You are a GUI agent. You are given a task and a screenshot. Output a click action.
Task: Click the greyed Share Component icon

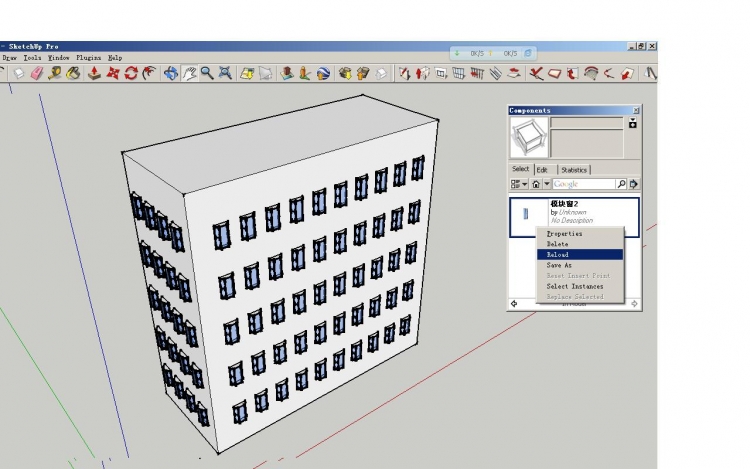pos(381,73)
